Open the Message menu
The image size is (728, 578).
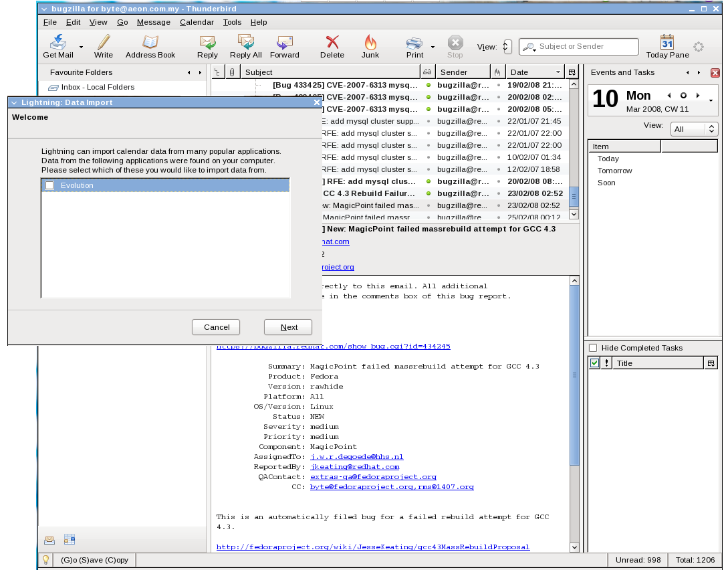click(153, 22)
